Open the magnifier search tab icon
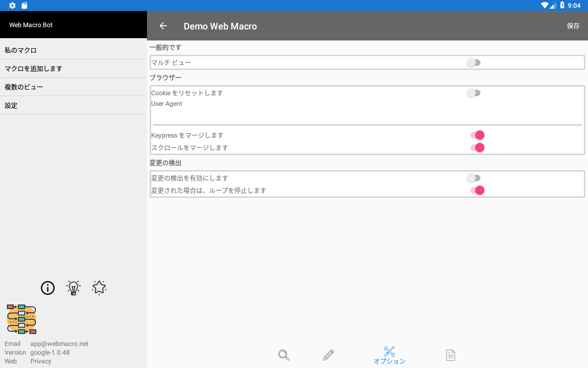 click(x=284, y=355)
